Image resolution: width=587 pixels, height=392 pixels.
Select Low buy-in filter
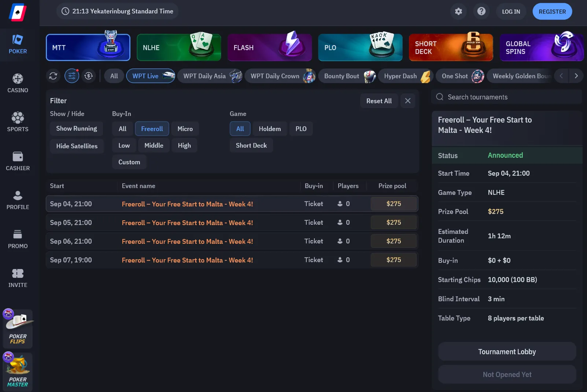(x=124, y=145)
